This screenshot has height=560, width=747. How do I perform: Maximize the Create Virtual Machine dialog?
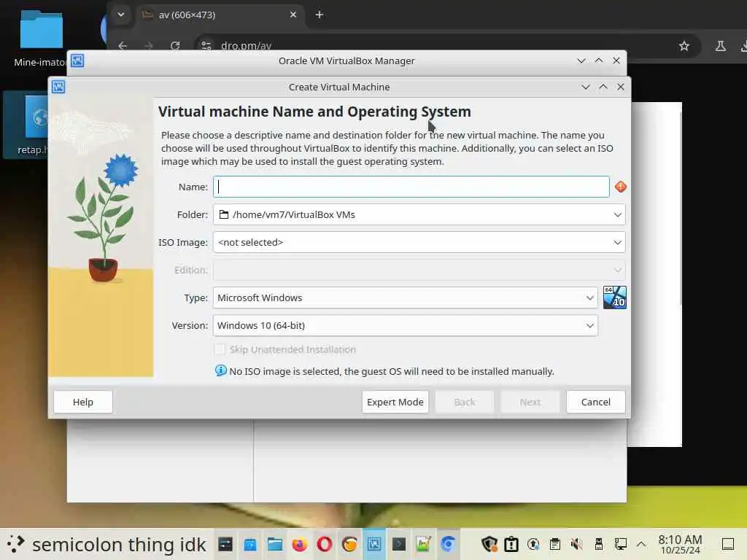pos(603,87)
